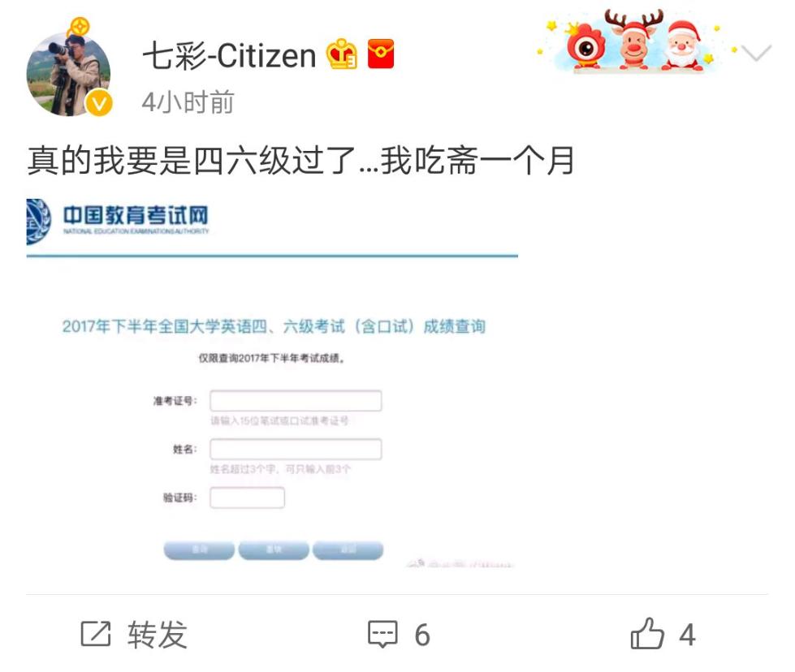The height and width of the screenshot is (672, 795).
Task: Tap the post text about 四六级
Action: tap(300, 160)
